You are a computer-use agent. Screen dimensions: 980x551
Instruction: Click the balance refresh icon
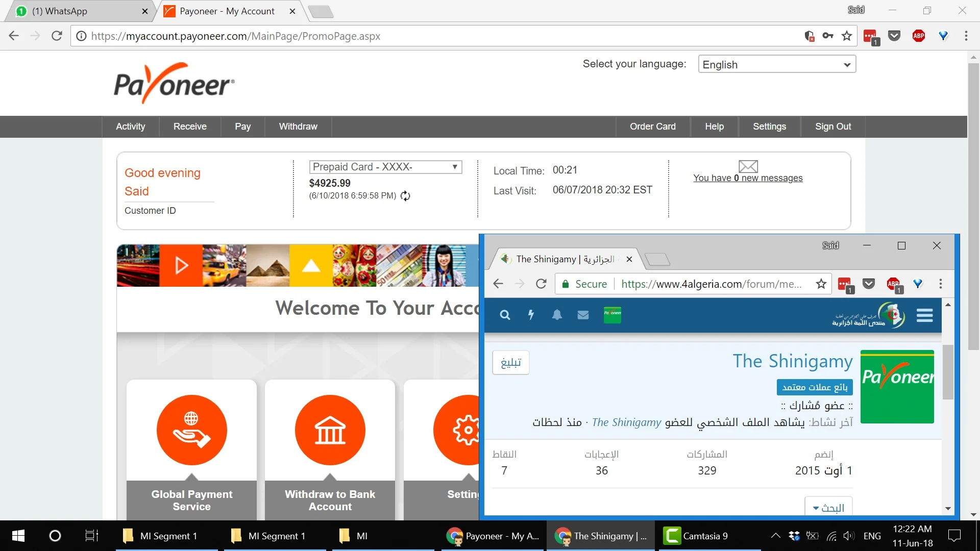[405, 196]
